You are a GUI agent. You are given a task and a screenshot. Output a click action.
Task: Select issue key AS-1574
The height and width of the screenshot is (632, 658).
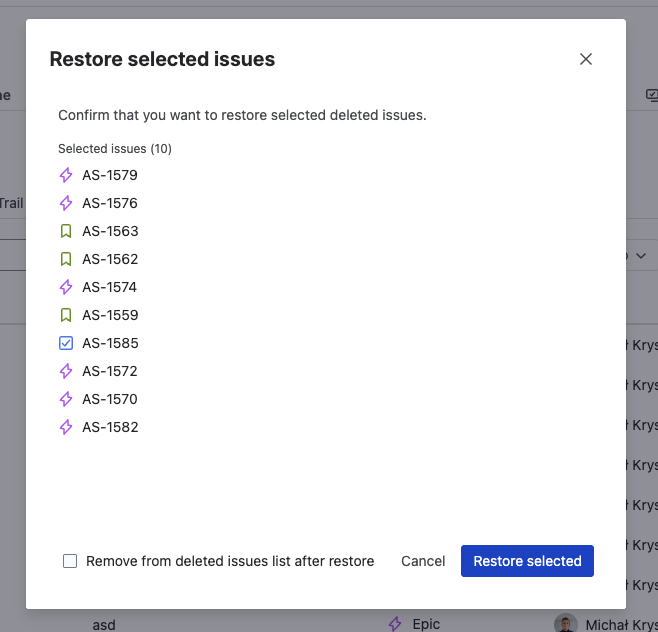(x=110, y=287)
